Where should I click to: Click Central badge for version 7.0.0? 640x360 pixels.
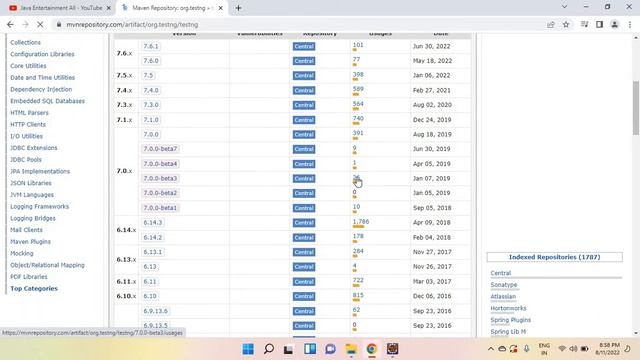(x=304, y=135)
